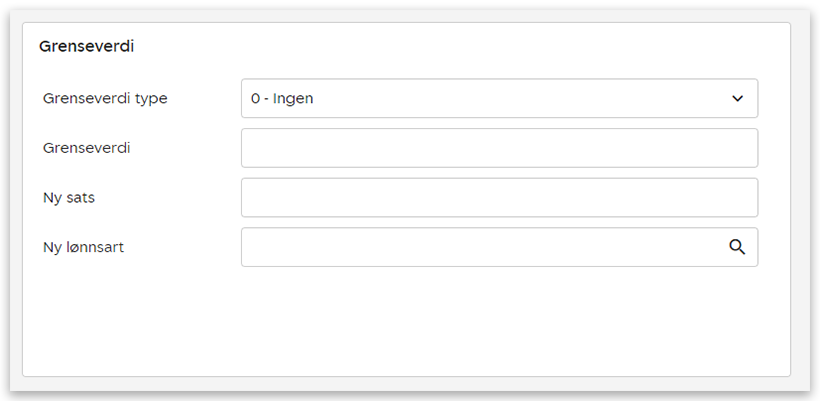Focus the Grenseverdi input field
The image size is (820, 401).
(498, 148)
